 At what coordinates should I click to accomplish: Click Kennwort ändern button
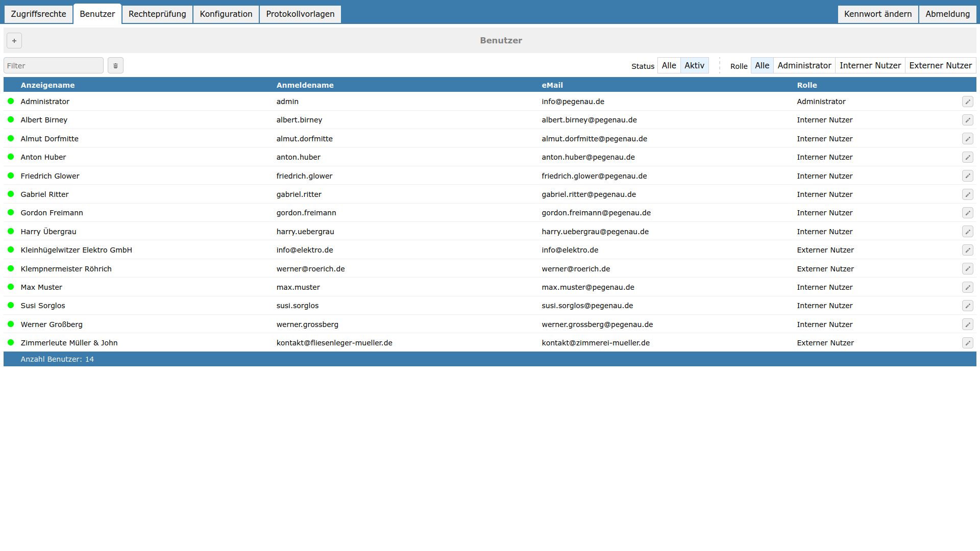click(877, 14)
